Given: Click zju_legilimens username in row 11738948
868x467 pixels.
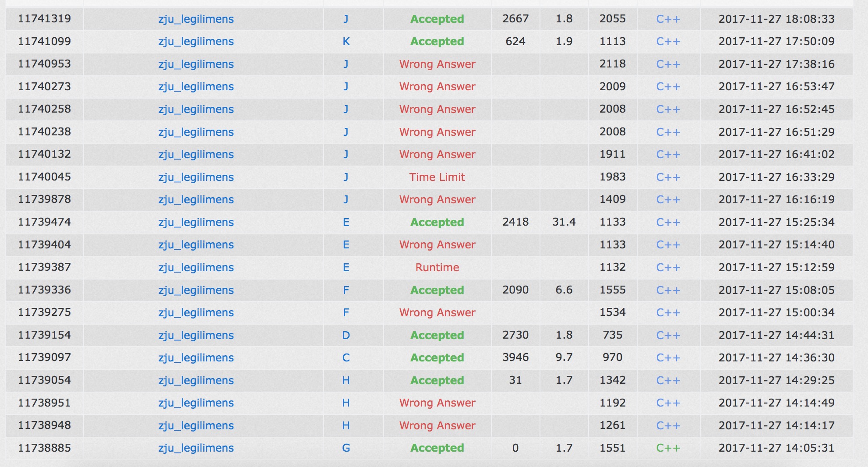Looking at the screenshot, I should tap(196, 426).
